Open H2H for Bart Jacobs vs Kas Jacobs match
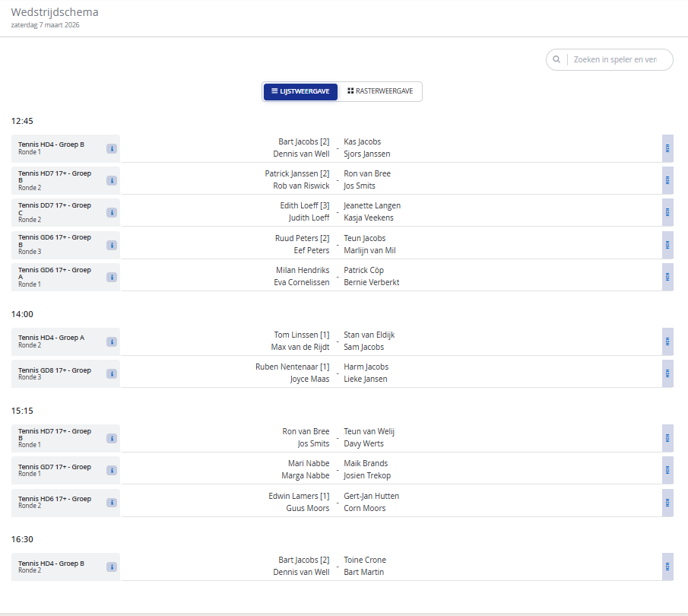Screen dimensions: 688x616 (667, 148)
